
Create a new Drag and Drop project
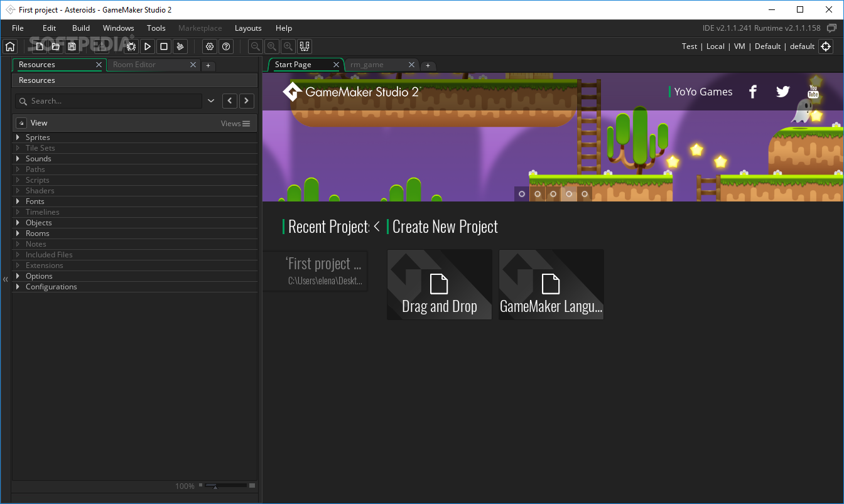[440, 284]
